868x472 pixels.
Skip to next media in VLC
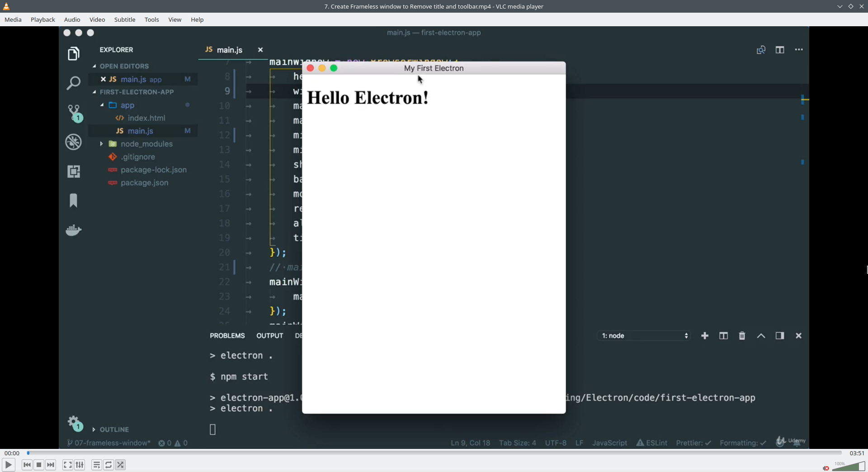point(51,465)
